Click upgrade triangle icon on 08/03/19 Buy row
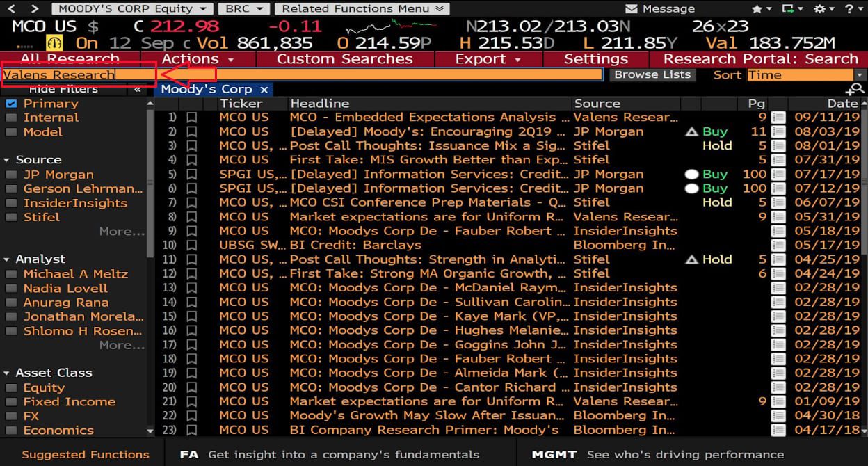868x466 pixels. [x=691, y=131]
